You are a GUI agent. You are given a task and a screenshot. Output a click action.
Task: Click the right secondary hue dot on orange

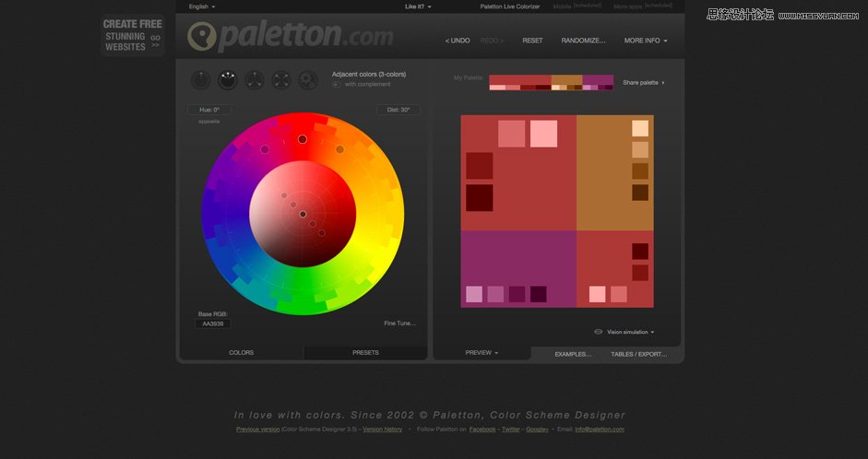339,149
